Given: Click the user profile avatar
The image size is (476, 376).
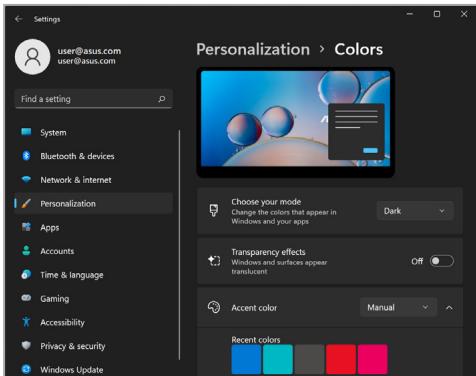Looking at the screenshot, I should (x=33, y=57).
